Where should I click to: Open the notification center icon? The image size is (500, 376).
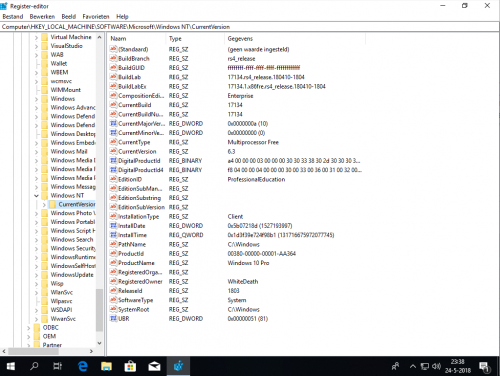pos(484,367)
